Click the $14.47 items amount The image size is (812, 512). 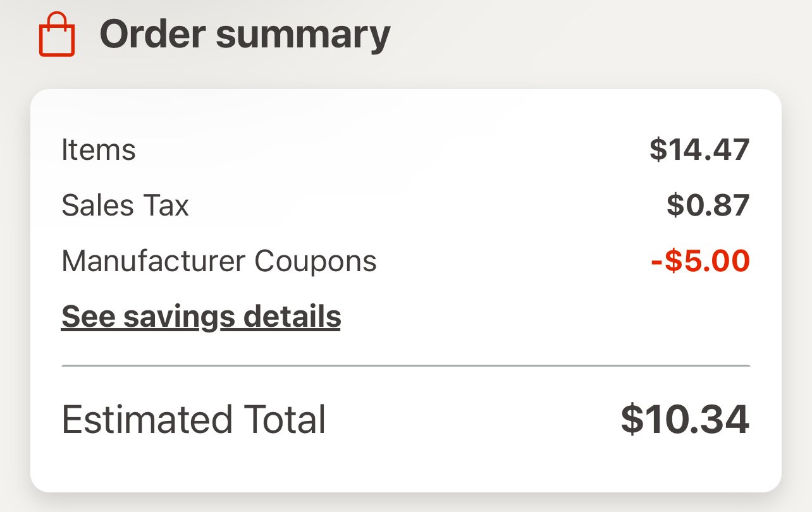point(699,150)
